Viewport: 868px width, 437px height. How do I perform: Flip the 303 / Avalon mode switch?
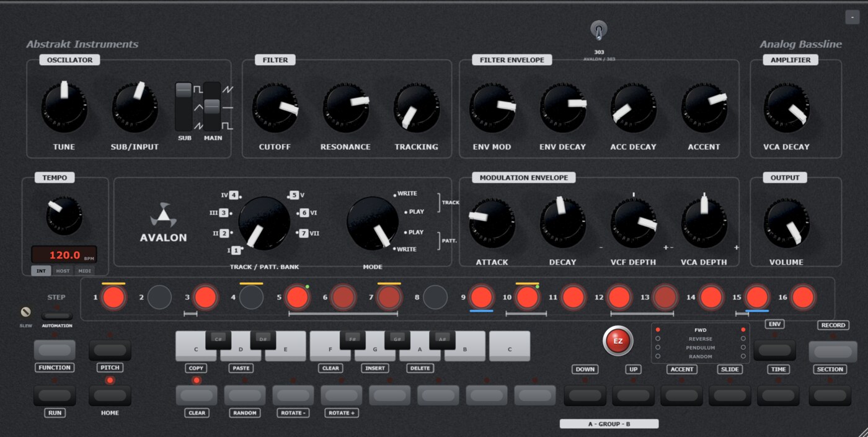(598, 31)
